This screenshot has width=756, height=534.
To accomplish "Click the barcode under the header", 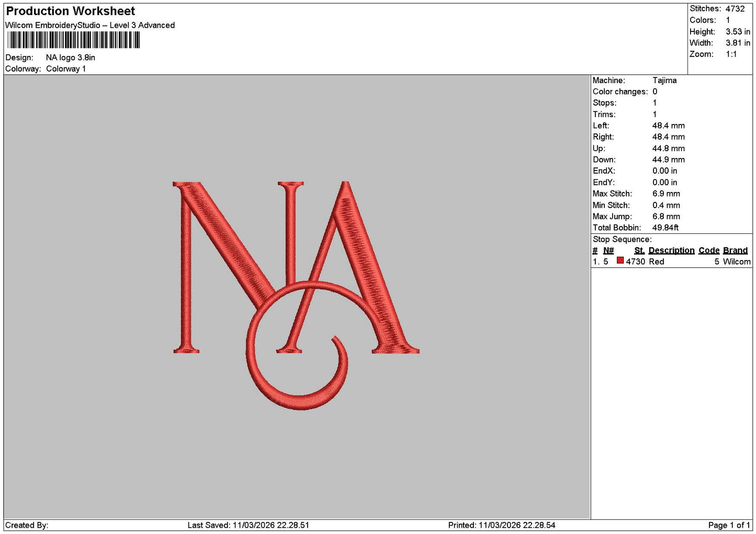I will point(74,40).
